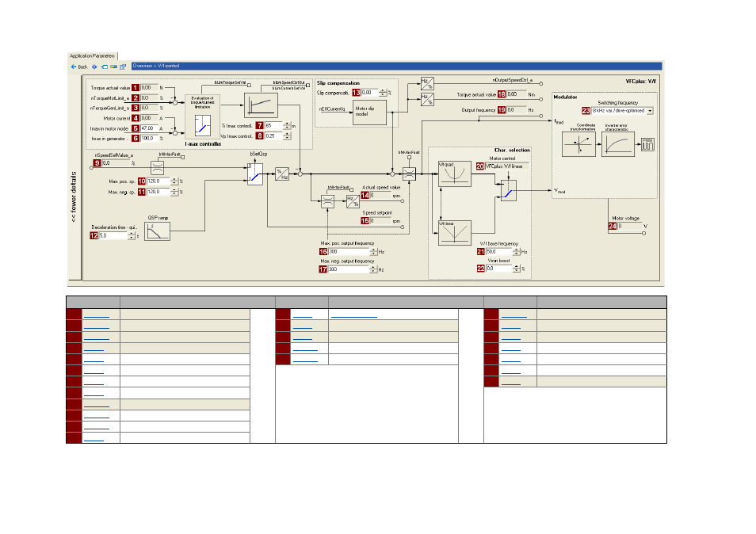Screen dimensions: 756x534
Task: Click the %/Hz converter block
Action: pyautogui.click(x=282, y=174)
